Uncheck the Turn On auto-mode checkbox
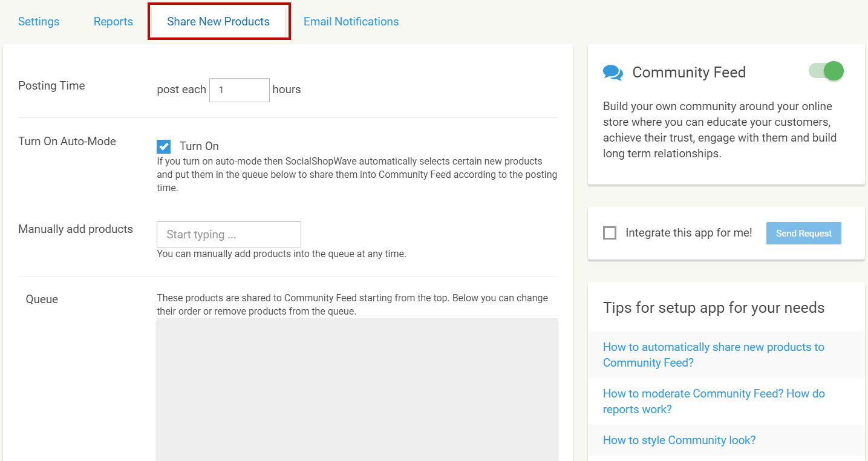Viewport: 868px width, 461px height. pos(163,146)
